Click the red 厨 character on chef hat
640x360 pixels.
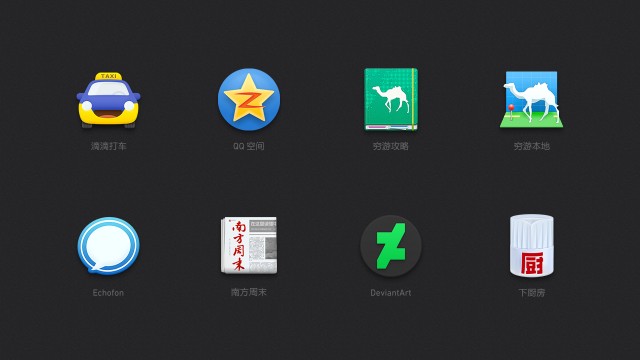532,263
